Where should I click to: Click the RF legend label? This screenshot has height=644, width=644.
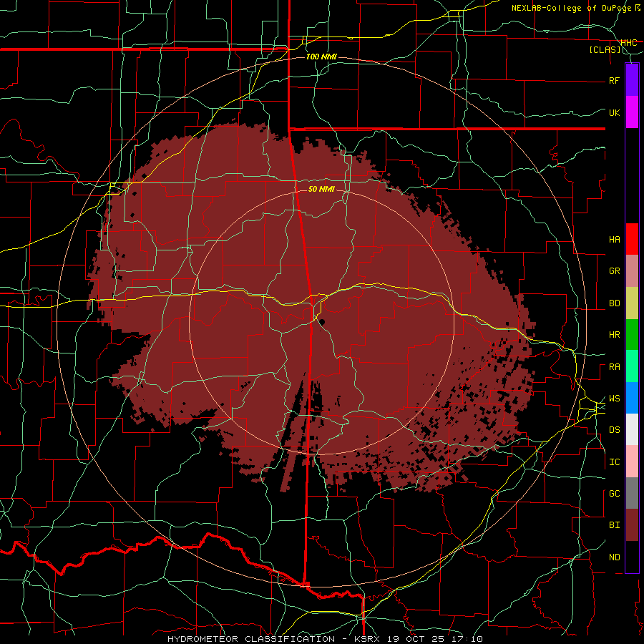(615, 80)
